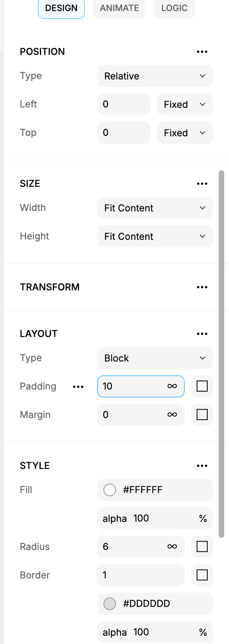Switch to the LOGIC tab
This screenshot has height=644, width=229.
click(175, 8)
